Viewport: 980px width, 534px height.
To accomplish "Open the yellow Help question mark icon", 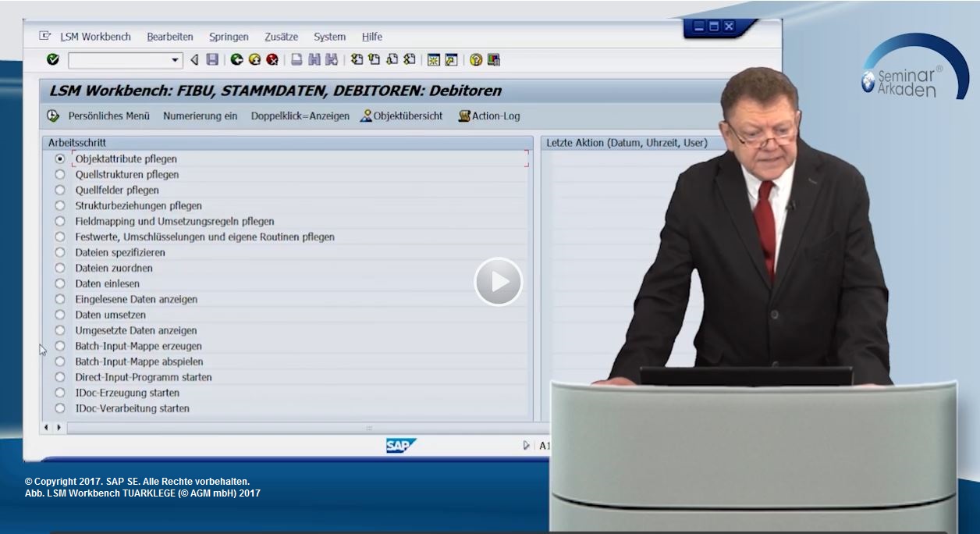I will (476, 59).
